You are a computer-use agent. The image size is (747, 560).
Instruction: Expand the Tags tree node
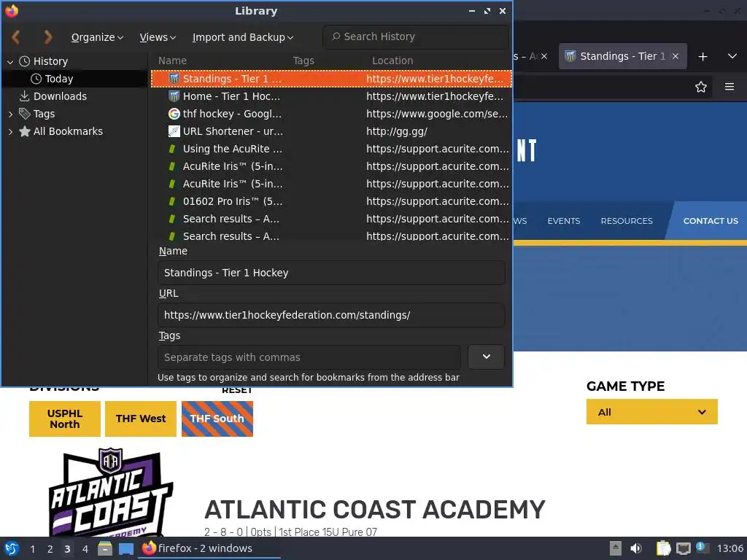click(10, 114)
